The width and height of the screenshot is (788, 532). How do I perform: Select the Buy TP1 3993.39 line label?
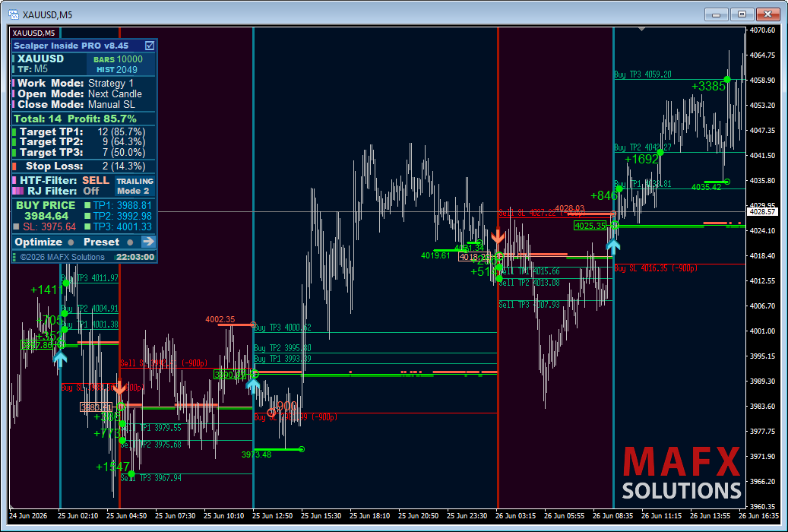[x=283, y=359]
